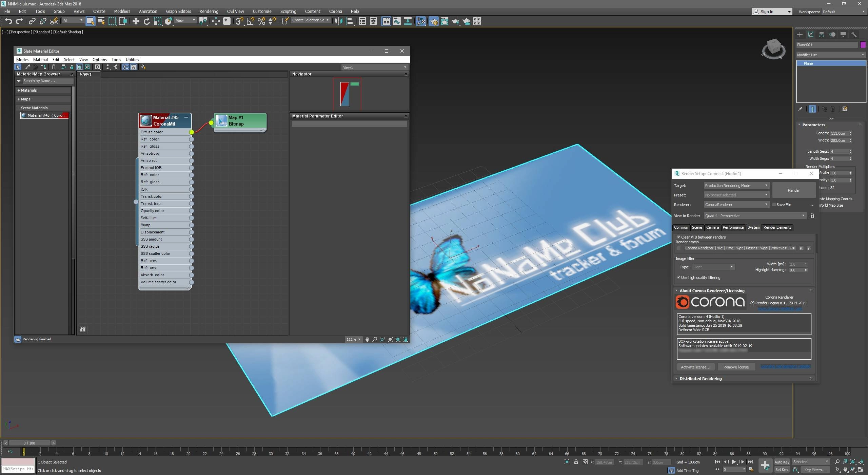Enable the Save File checkbox

tap(774, 205)
